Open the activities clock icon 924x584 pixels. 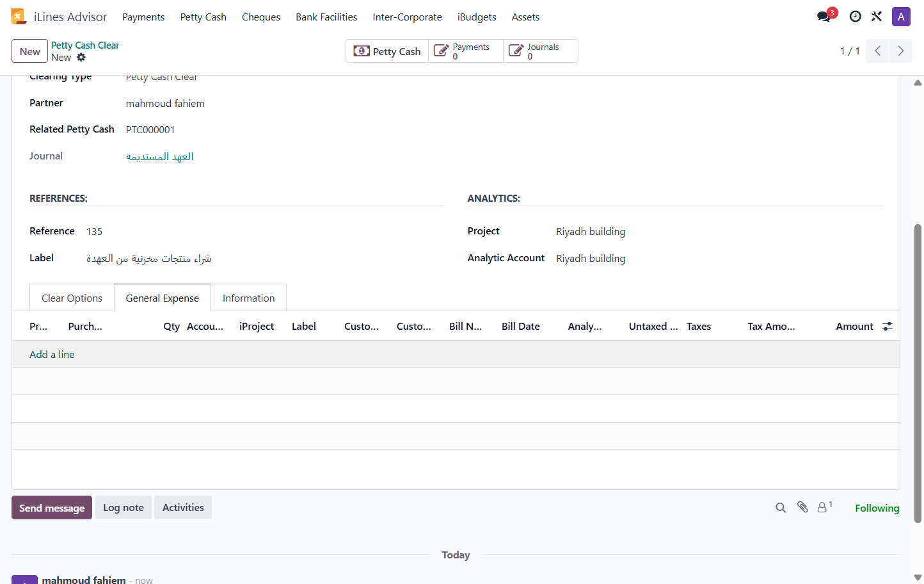click(855, 17)
